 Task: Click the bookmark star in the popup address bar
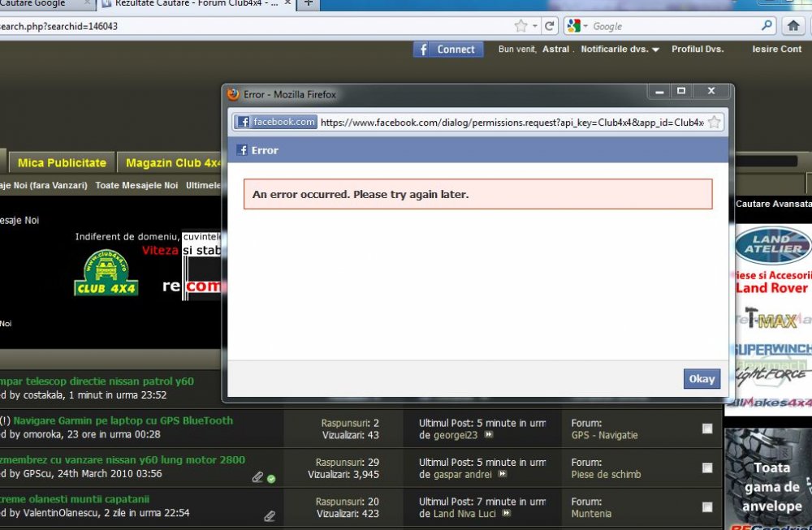tap(714, 123)
